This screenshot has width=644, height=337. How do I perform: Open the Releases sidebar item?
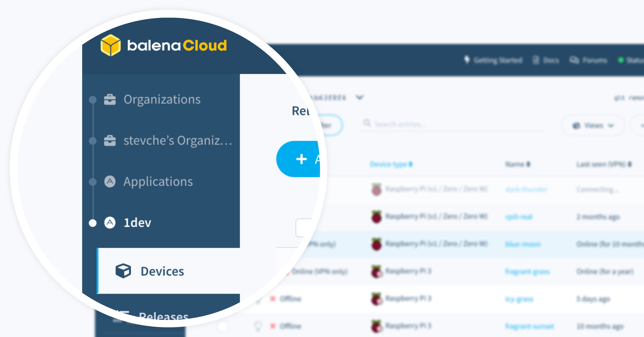163,316
